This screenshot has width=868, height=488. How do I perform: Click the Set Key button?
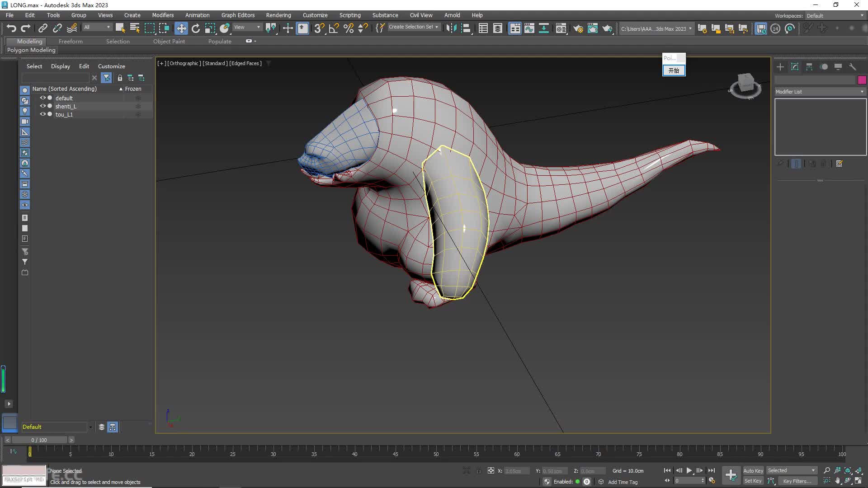click(x=753, y=481)
